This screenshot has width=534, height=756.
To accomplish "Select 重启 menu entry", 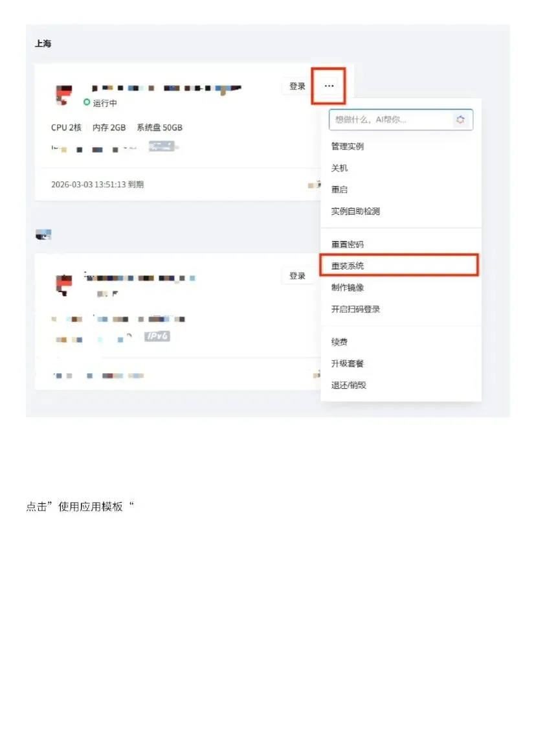I will (339, 189).
